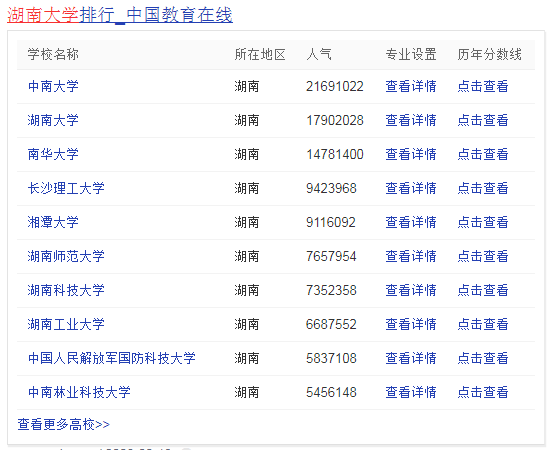View 查看详情 for 湘潭大学

tap(411, 222)
